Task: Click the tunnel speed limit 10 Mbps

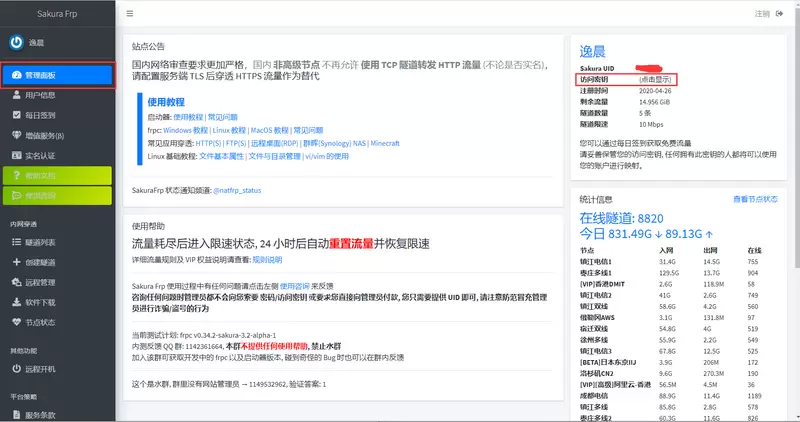Action: [651, 125]
